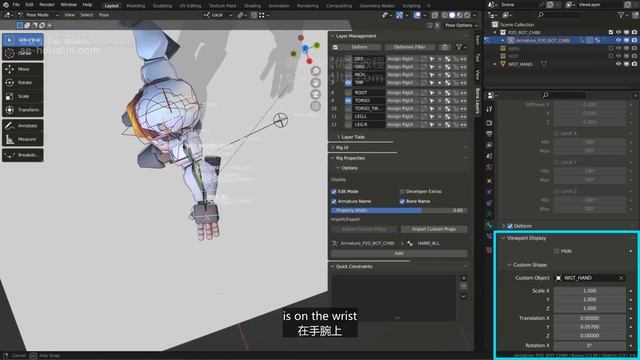Click the Deformer Filter button

tap(409, 47)
